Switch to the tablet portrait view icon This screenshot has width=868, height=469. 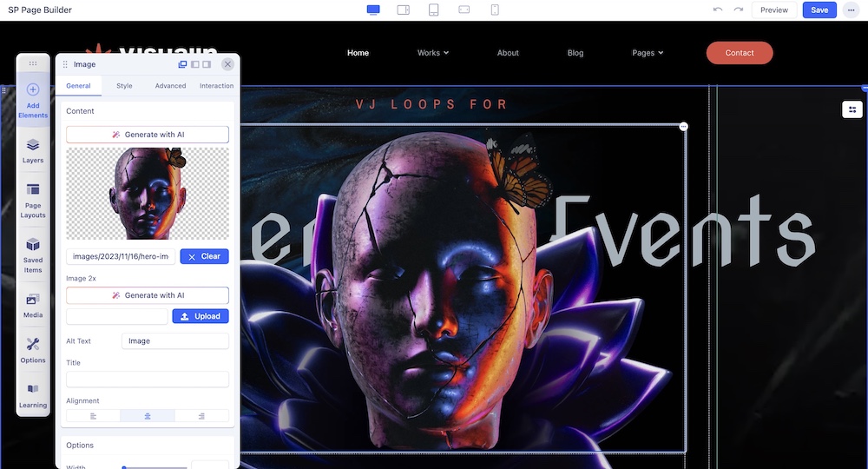(434, 10)
